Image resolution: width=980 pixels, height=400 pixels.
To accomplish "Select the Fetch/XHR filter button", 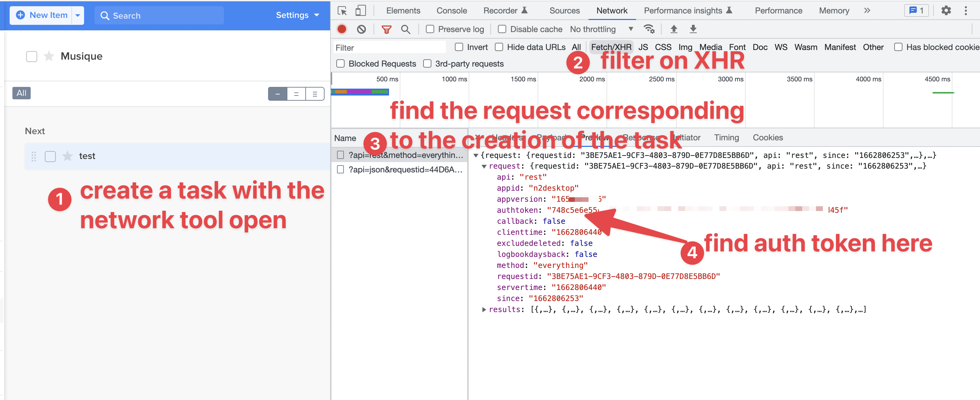I will (611, 47).
